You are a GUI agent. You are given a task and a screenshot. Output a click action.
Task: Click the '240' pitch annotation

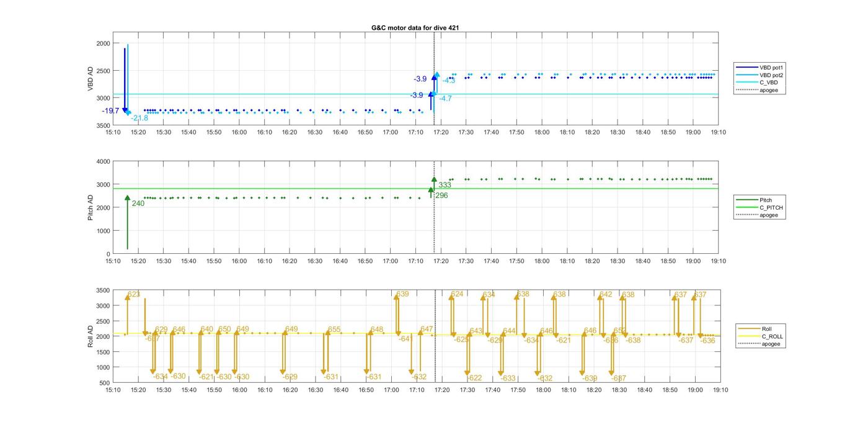tap(138, 204)
